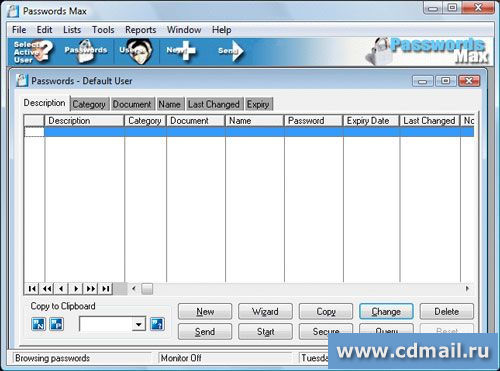Close the Passwords - Default User child window
500x371 pixels.
point(469,81)
